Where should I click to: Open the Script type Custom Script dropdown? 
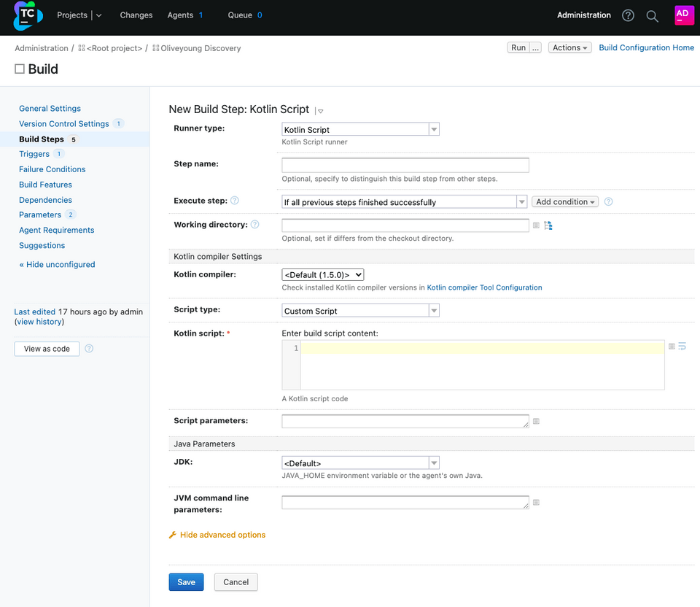click(360, 311)
